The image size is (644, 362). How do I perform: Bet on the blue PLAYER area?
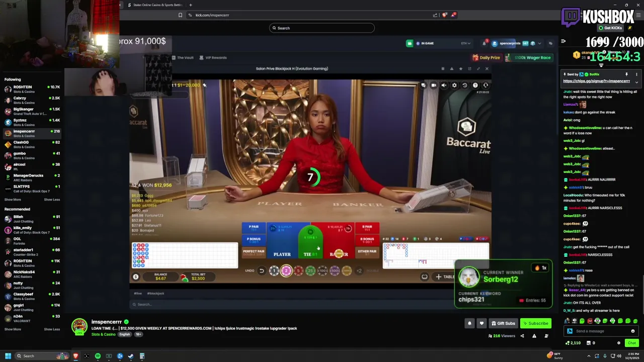282,241
